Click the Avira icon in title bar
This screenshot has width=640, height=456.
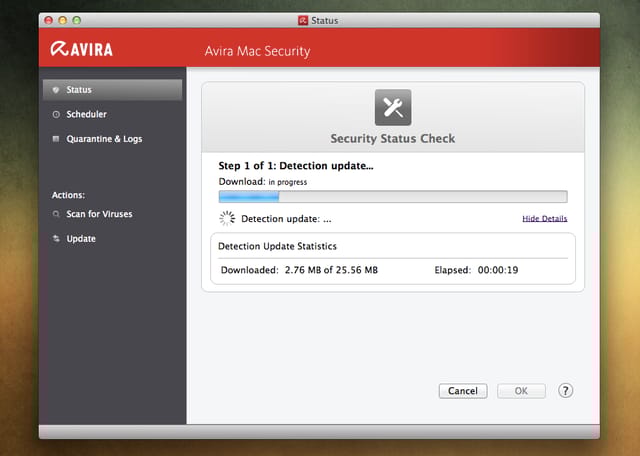(x=302, y=20)
